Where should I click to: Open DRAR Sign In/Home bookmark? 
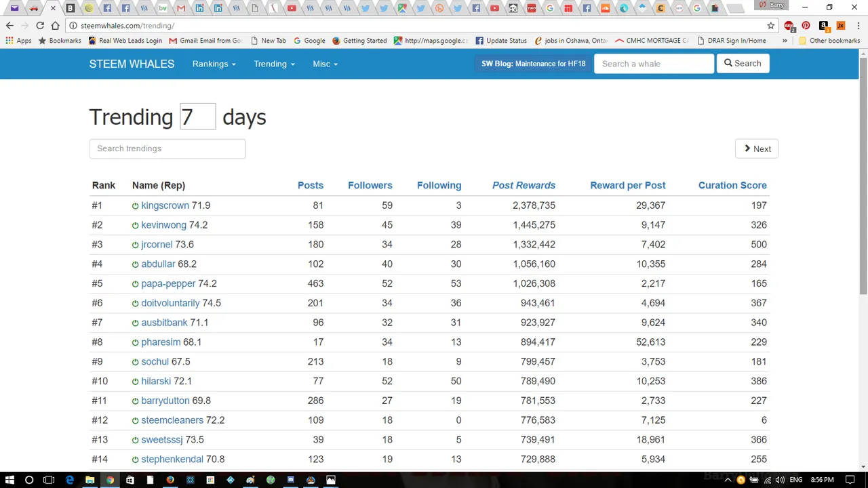731,41
